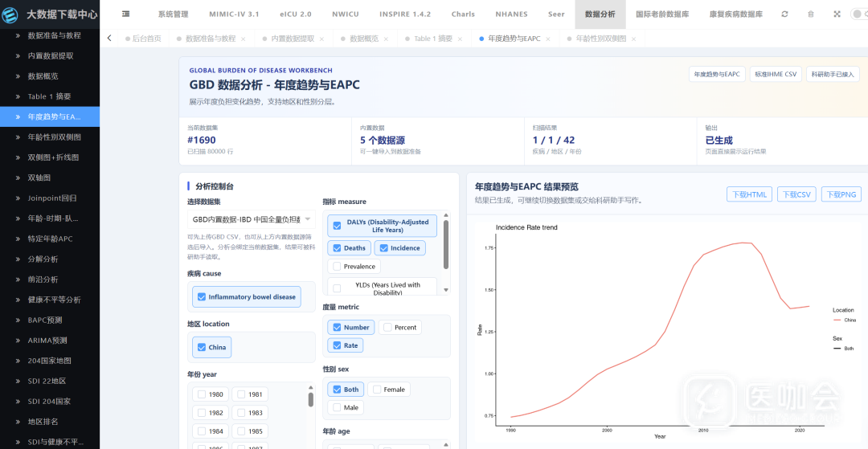This screenshot has height=449, width=868.
Task: Open 前沿分析 in the sidebar
Action: point(43,280)
